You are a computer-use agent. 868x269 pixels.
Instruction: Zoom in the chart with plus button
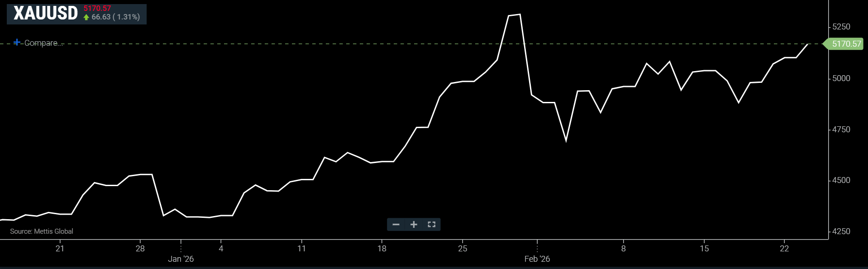tap(414, 225)
